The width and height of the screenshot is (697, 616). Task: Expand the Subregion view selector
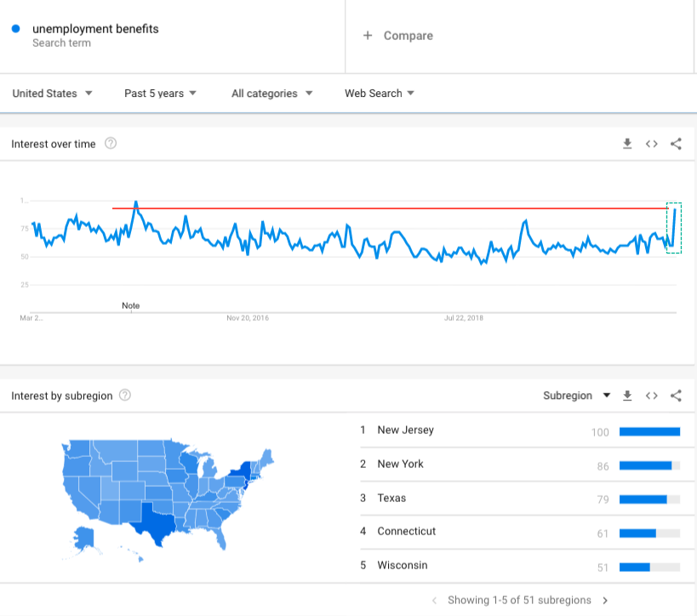[x=577, y=396]
